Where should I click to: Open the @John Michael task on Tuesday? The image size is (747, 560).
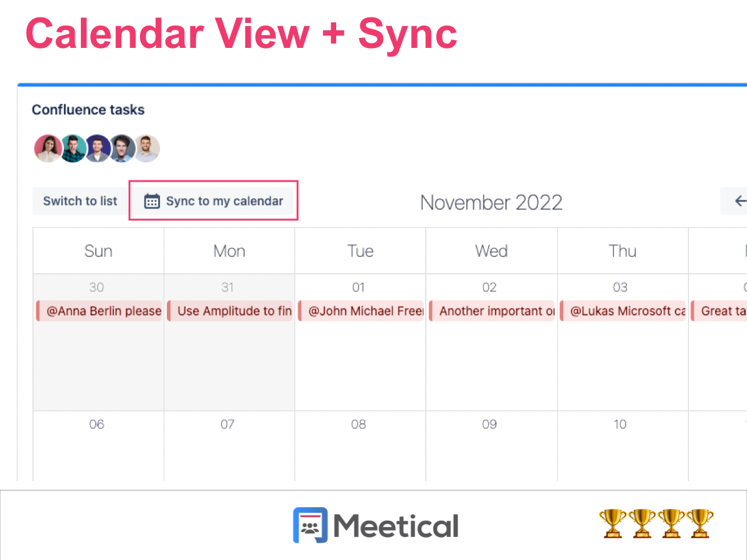(360, 310)
